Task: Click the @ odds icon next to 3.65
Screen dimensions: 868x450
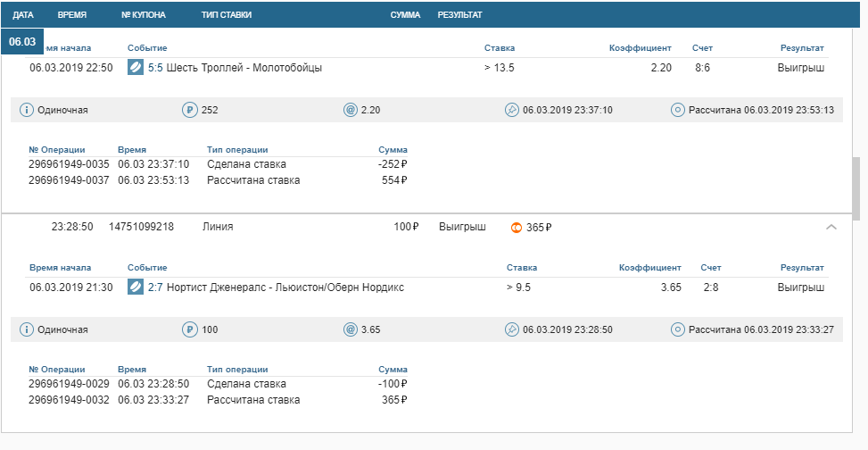Action: (350, 330)
